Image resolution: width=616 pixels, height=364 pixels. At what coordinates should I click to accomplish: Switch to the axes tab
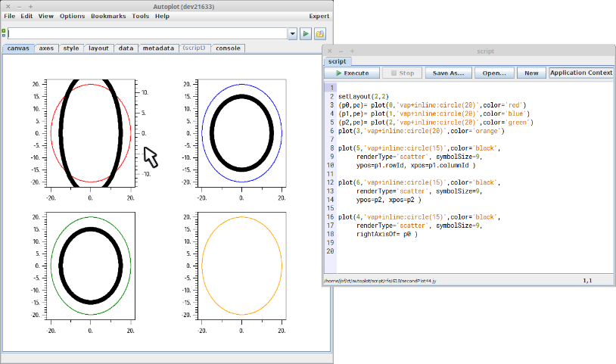[46, 48]
